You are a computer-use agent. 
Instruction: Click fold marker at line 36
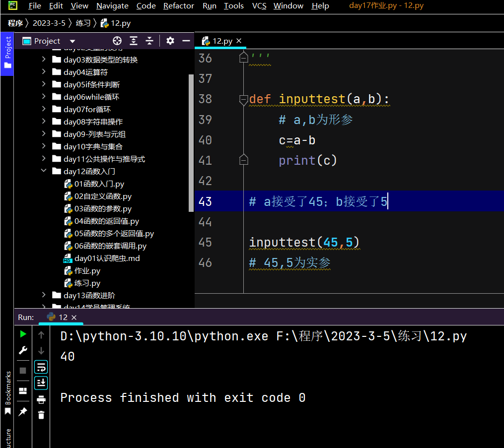(244, 58)
